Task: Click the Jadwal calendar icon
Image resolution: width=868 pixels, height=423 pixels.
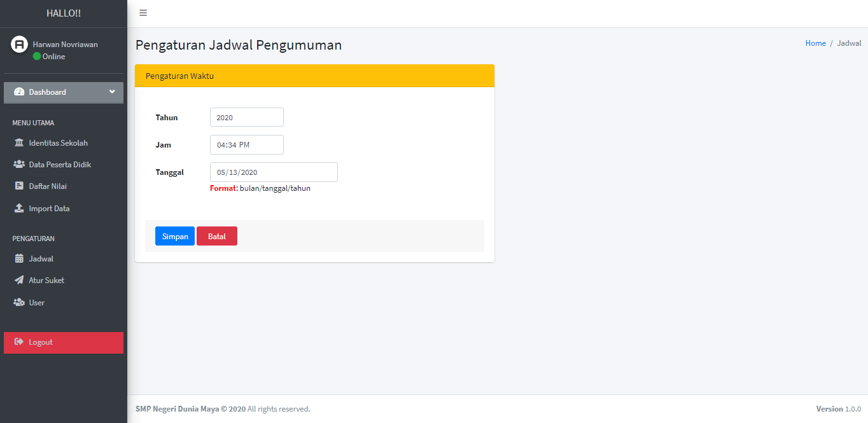Action: click(x=19, y=259)
